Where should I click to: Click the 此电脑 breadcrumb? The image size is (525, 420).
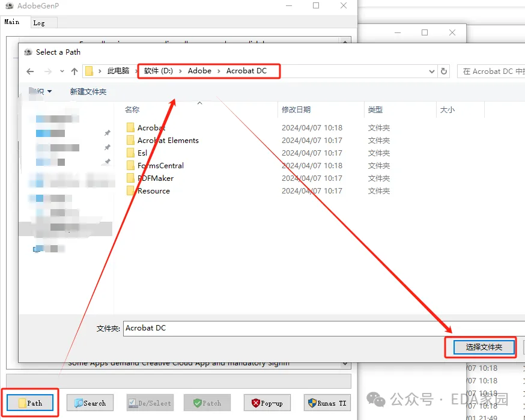pyautogui.click(x=118, y=71)
